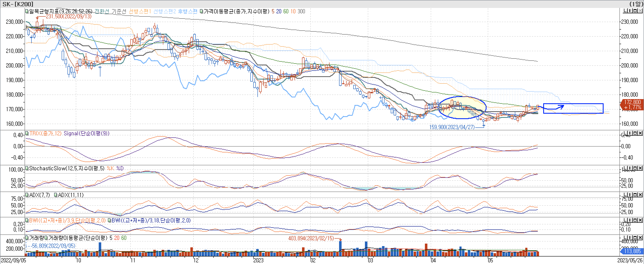The width and height of the screenshot is (644, 264).
Task: Close the TRIX indicator panel
Action: (640, 133)
